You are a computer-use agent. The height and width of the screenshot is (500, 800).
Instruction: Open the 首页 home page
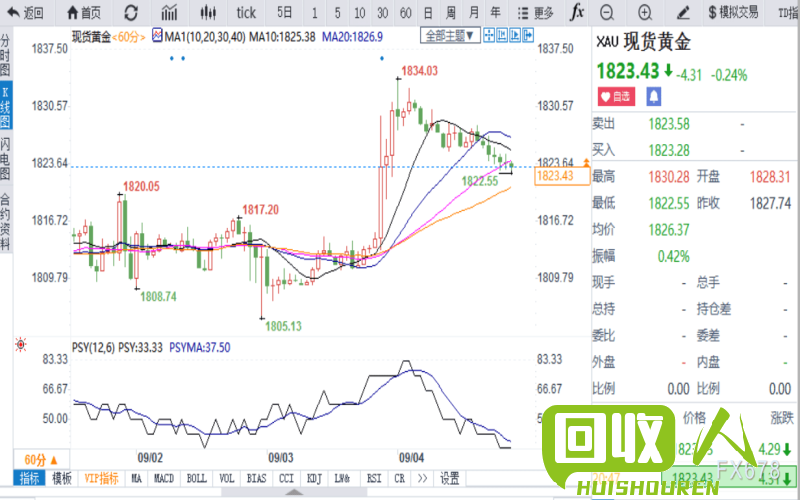click(84, 13)
